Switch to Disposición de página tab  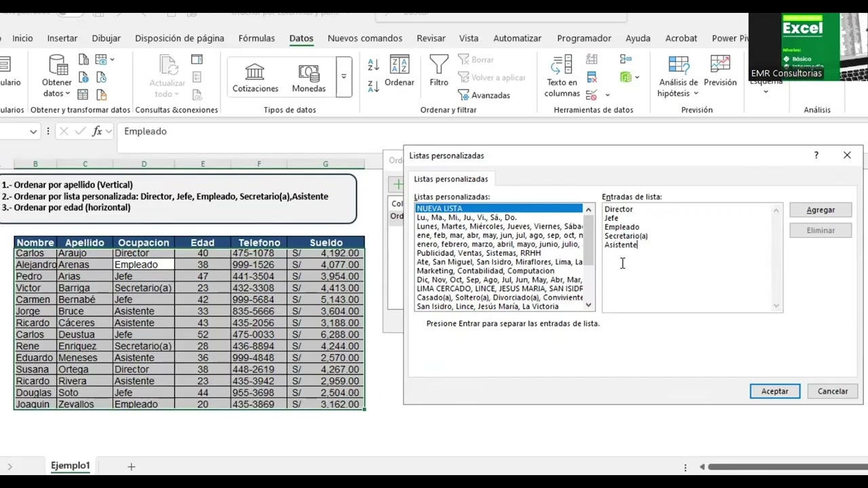(180, 39)
